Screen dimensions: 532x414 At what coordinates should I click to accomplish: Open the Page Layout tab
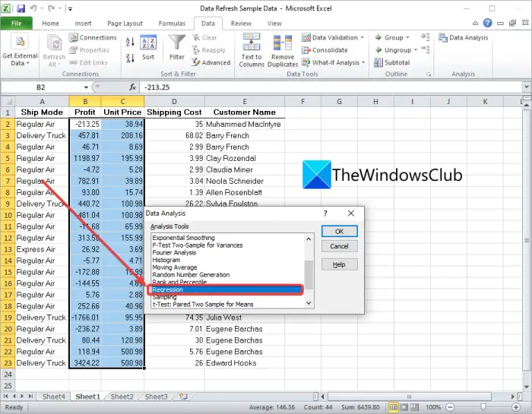click(x=125, y=23)
